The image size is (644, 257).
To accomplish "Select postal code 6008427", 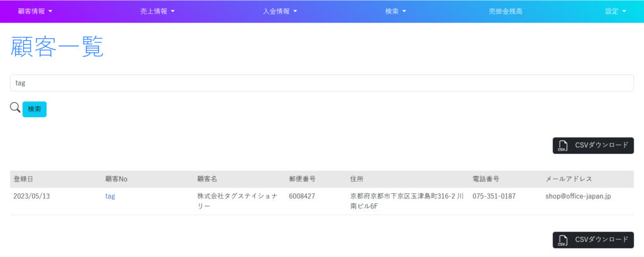I will tap(302, 196).
